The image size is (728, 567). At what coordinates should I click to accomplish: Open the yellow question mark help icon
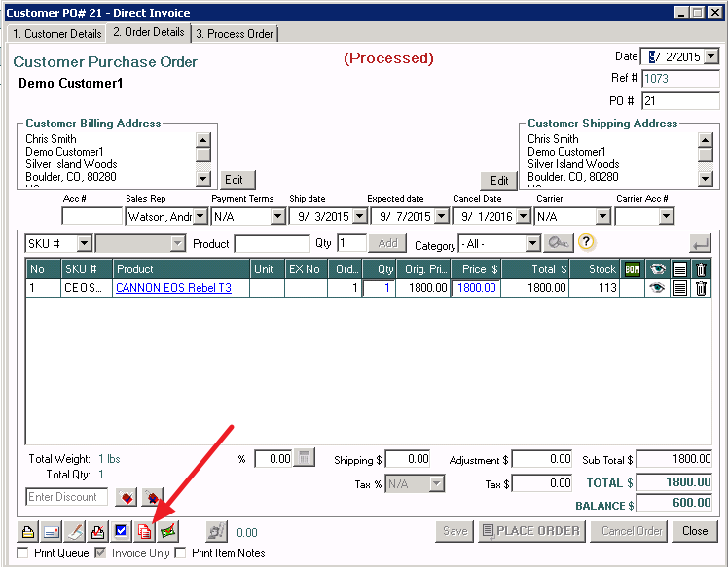[x=587, y=242]
